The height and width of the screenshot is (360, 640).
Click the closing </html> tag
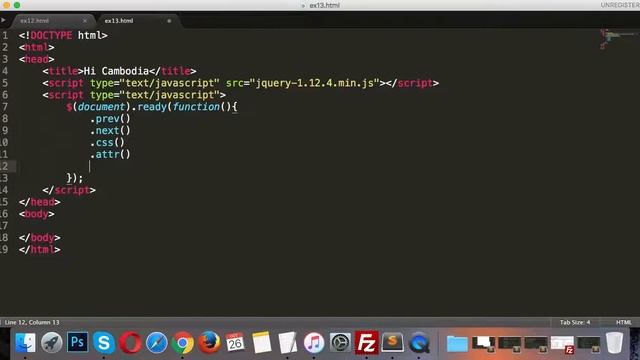[39, 249]
